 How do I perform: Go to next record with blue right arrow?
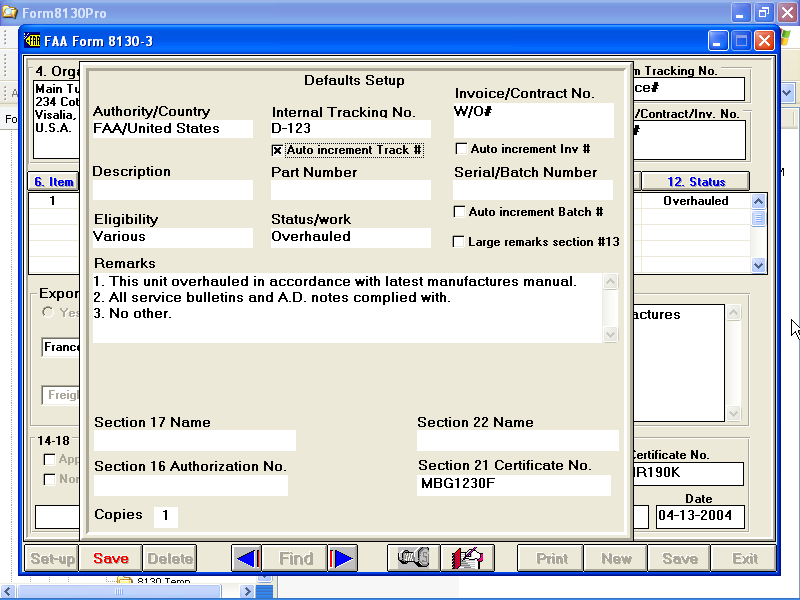click(x=342, y=559)
